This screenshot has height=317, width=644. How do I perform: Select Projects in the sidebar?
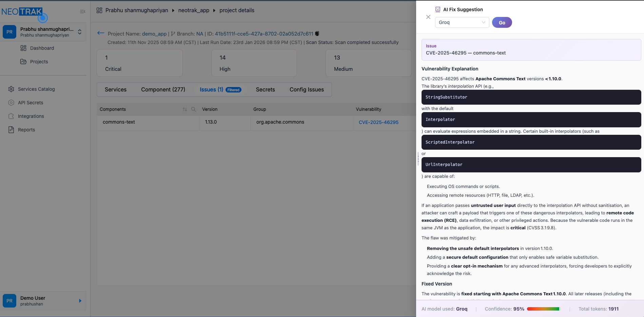click(39, 62)
